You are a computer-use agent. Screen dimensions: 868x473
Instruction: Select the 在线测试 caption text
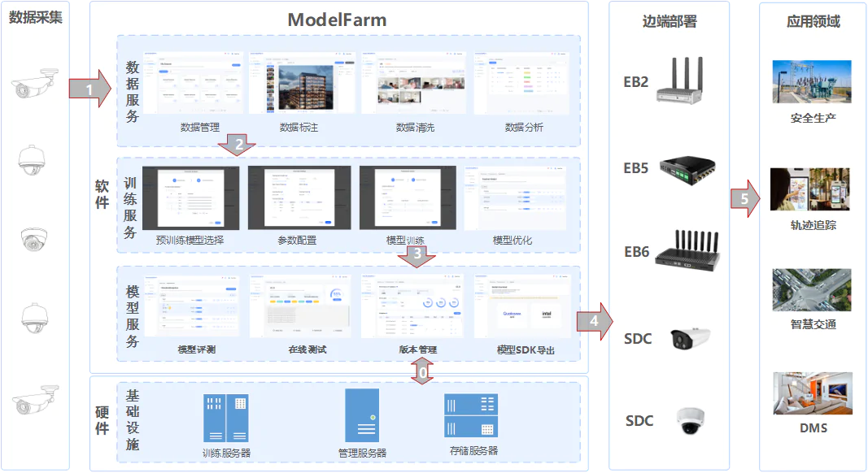tap(308, 349)
